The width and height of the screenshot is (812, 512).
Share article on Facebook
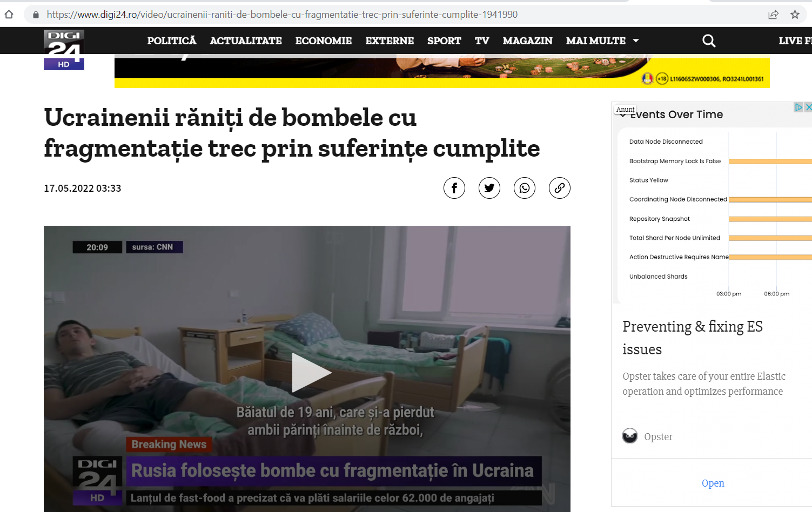coord(454,188)
